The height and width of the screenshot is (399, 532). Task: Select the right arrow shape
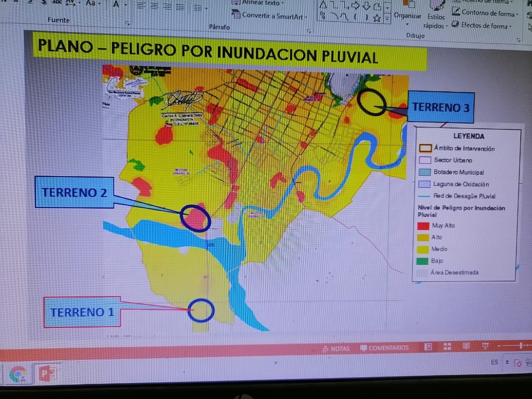(x=355, y=5)
